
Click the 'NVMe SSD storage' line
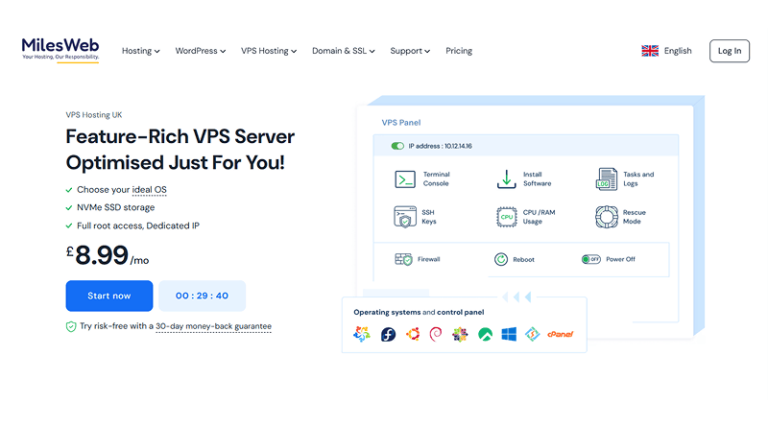(x=116, y=208)
